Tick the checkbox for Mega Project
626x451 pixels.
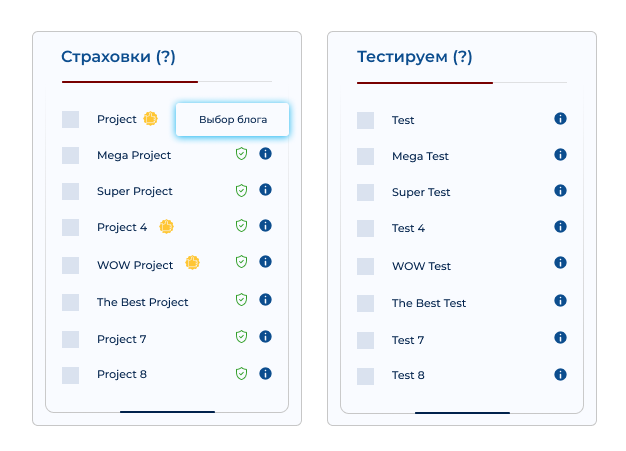tap(70, 155)
